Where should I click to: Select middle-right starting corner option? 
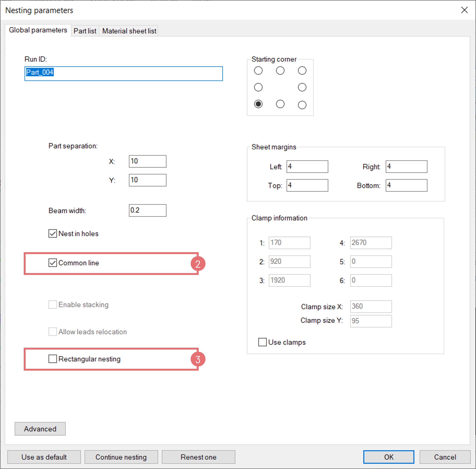[302, 87]
